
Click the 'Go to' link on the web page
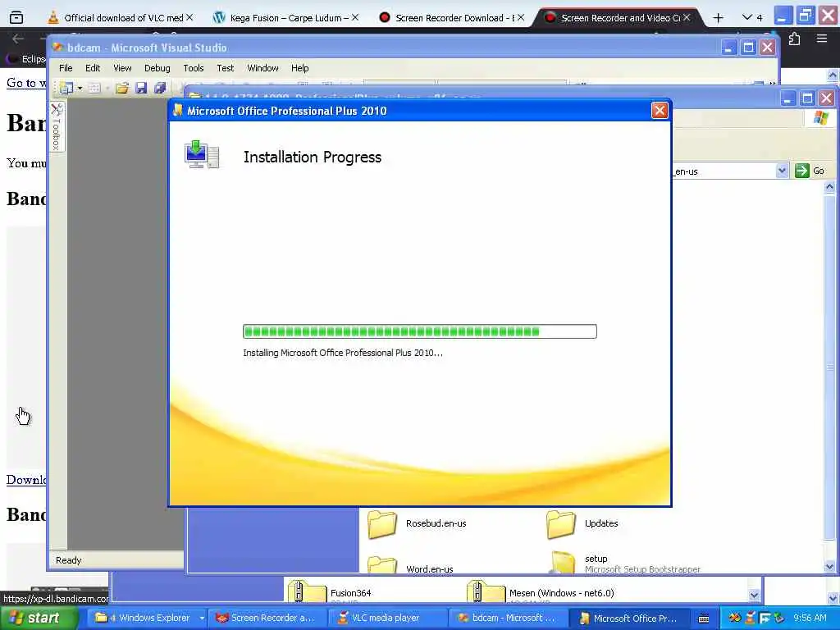pos(25,83)
